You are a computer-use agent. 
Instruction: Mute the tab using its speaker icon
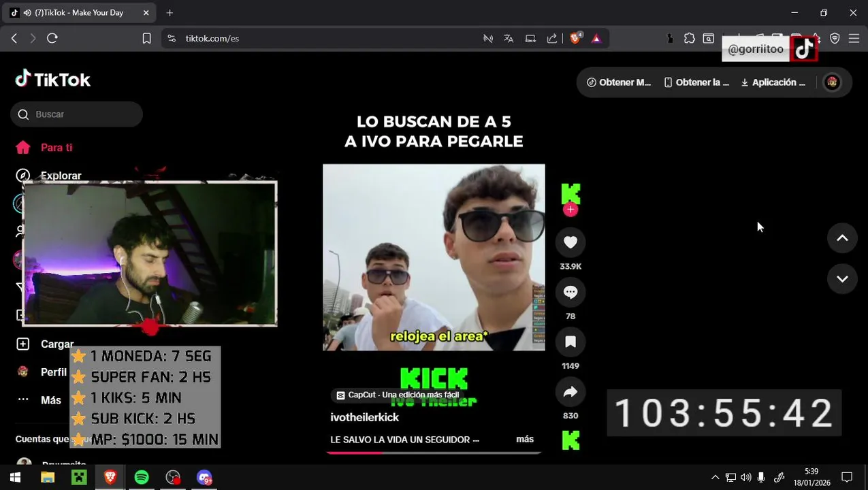tap(27, 12)
